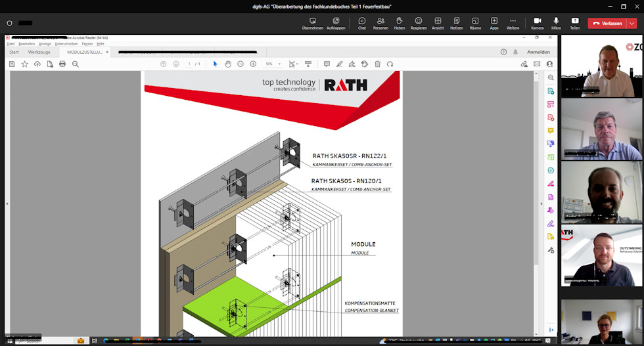The image size is (644, 346).
Task: Click the printer icon to print document
Action: [x=62, y=64]
